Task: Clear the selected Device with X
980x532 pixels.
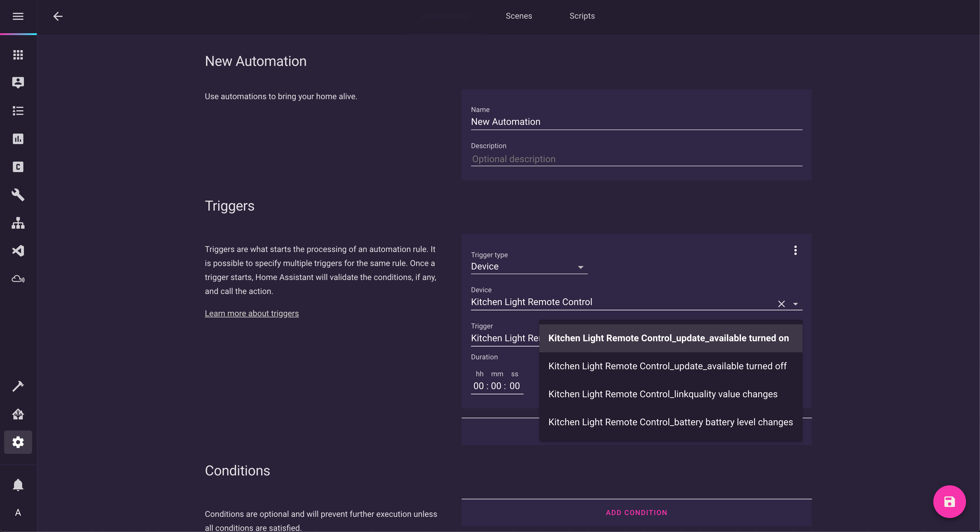Action: point(781,304)
